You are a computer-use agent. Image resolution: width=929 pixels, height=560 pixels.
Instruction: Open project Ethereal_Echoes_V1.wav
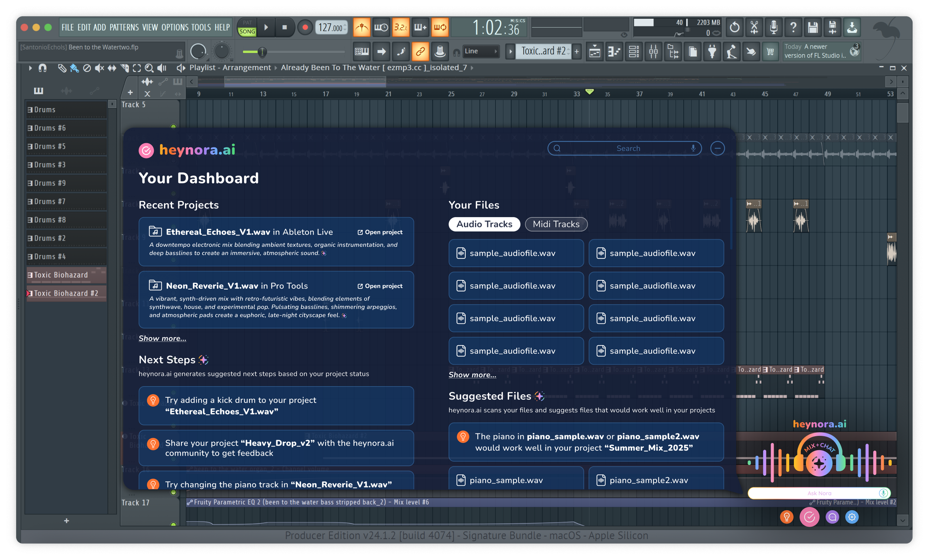380,232
